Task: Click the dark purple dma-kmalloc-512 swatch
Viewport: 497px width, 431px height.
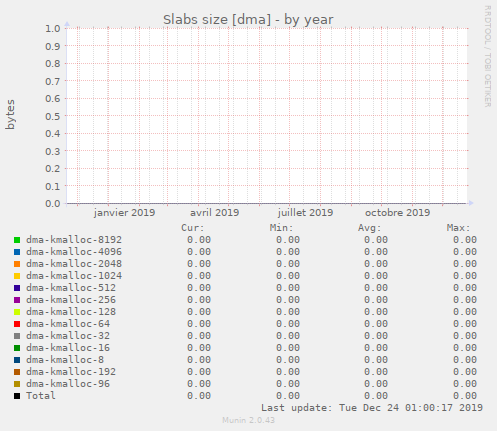Action: [x=17, y=288]
